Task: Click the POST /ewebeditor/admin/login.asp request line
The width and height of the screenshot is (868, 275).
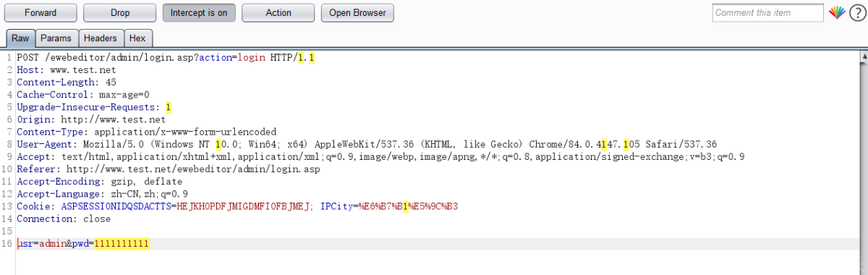Action: 166,57
